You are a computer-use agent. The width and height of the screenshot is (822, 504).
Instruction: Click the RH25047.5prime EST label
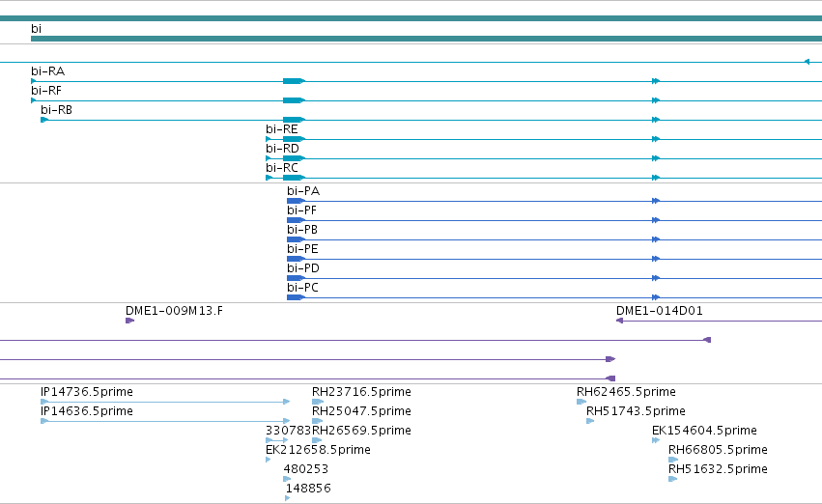361,411
